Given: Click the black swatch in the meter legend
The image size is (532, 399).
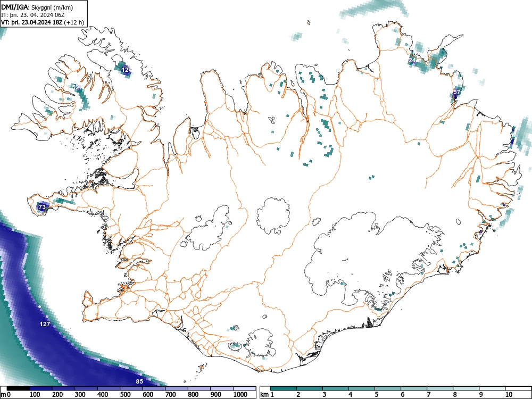Looking at the screenshot, I should click(x=18, y=388).
